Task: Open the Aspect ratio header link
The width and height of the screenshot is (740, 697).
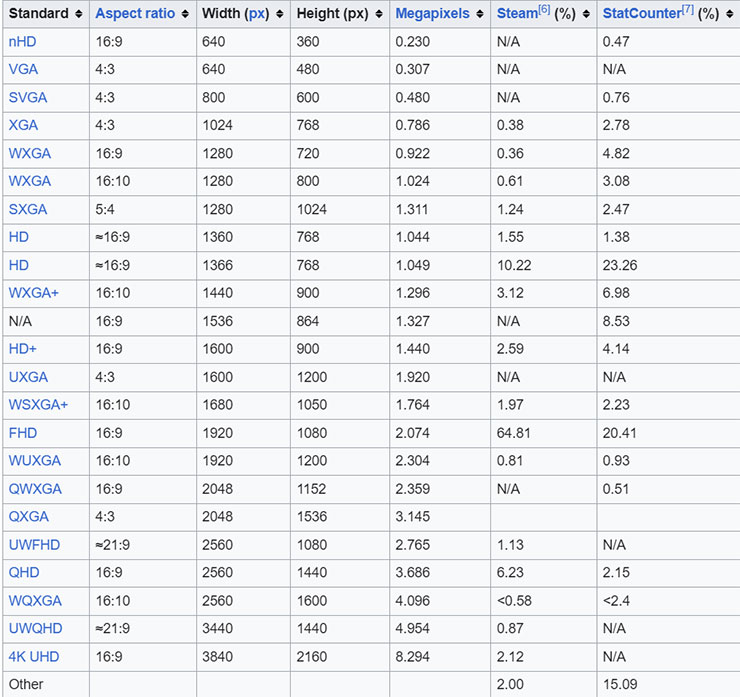Action: (x=134, y=14)
